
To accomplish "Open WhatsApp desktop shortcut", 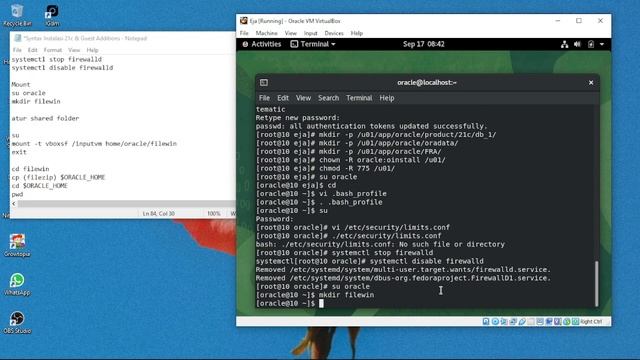I will coord(17,284).
